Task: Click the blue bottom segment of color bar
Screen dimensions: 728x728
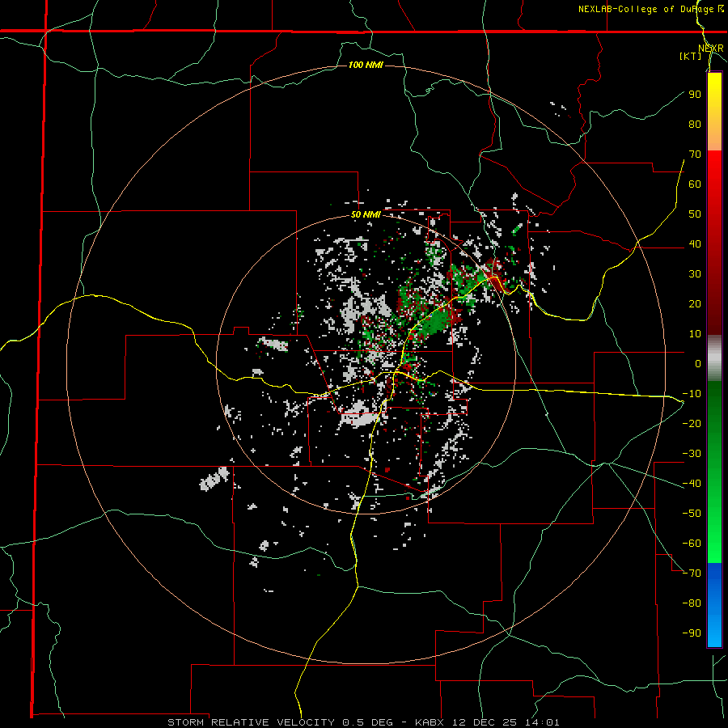Action: 714,605
